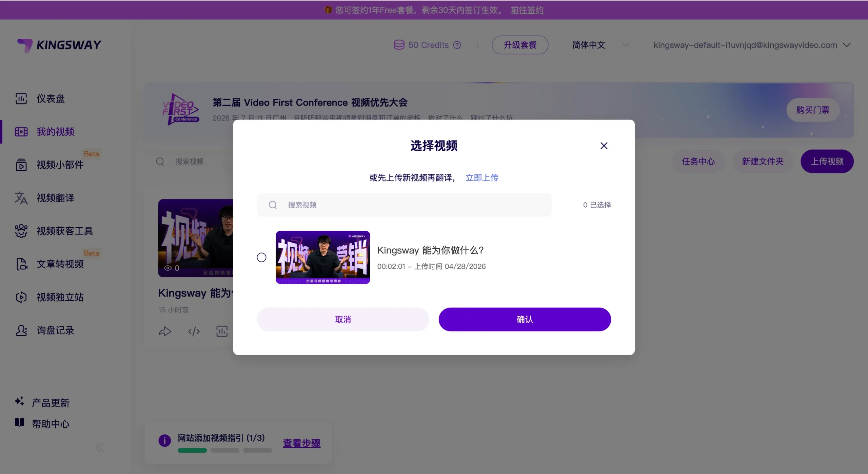Open the 仪表盘 dashboard icon
The width and height of the screenshot is (868, 474).
(x=21, y=98)
